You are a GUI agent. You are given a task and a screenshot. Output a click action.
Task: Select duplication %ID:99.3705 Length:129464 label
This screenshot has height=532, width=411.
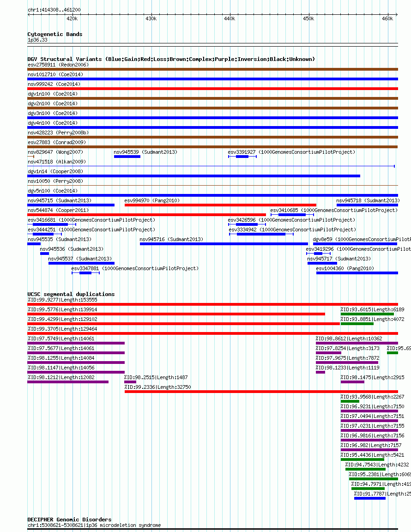62,329
